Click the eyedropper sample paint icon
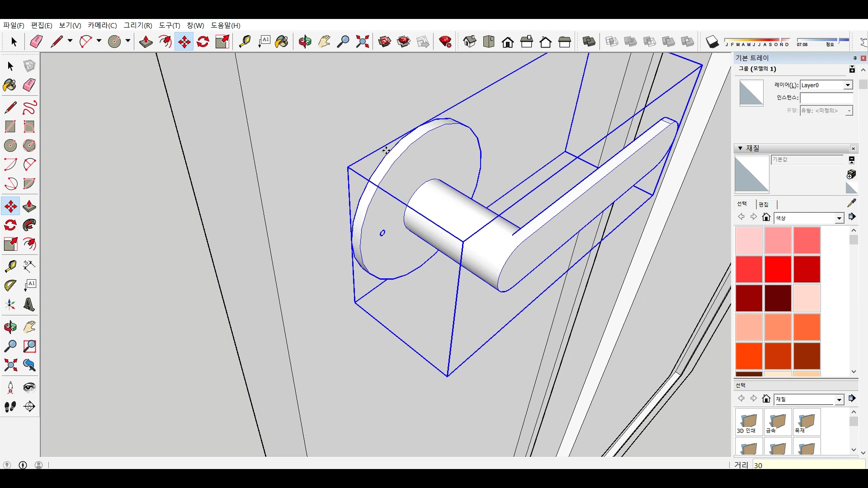 coord(851,203)
